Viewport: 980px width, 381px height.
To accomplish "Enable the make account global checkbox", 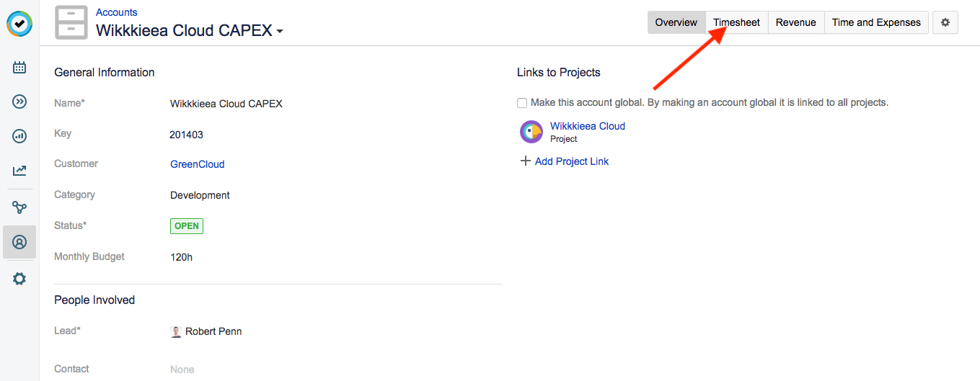I will click(x=522, y=103).
